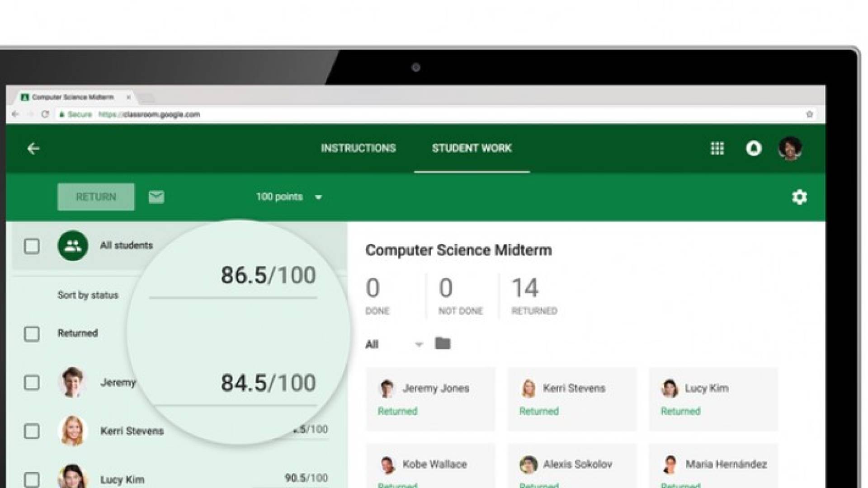The image size is (868, 488).
Task: Click the Return button
Action: click(x=96, y=197)
